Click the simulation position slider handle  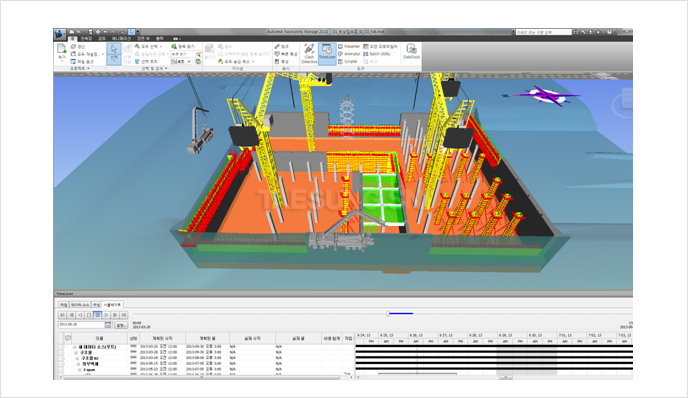coord(388,313)
